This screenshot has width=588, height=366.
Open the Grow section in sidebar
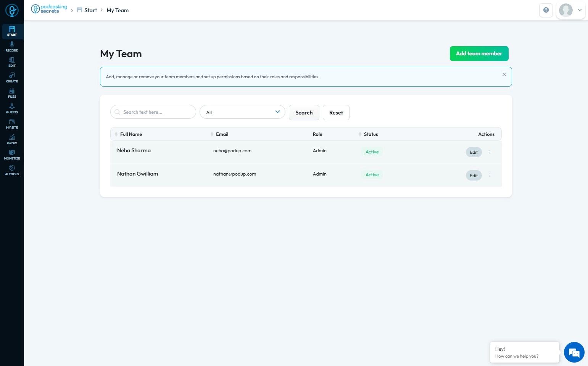point(12,139)
